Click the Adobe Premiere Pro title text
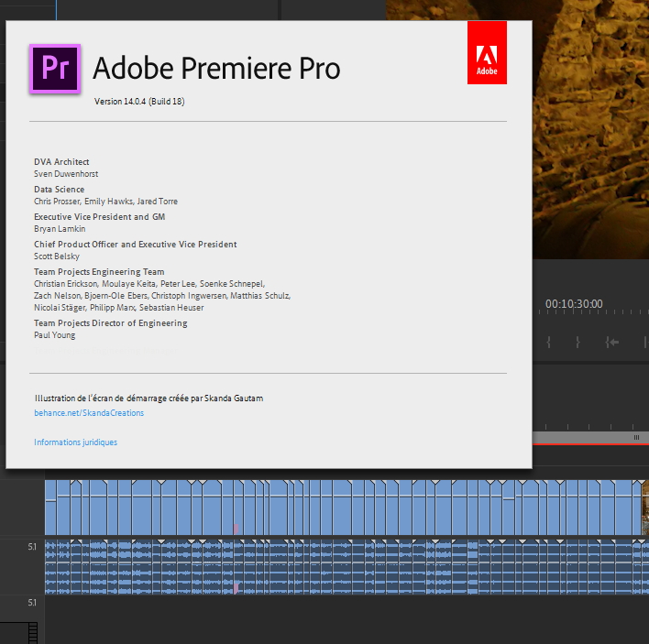This screenshot has width=649, height=644. point(217,68)
